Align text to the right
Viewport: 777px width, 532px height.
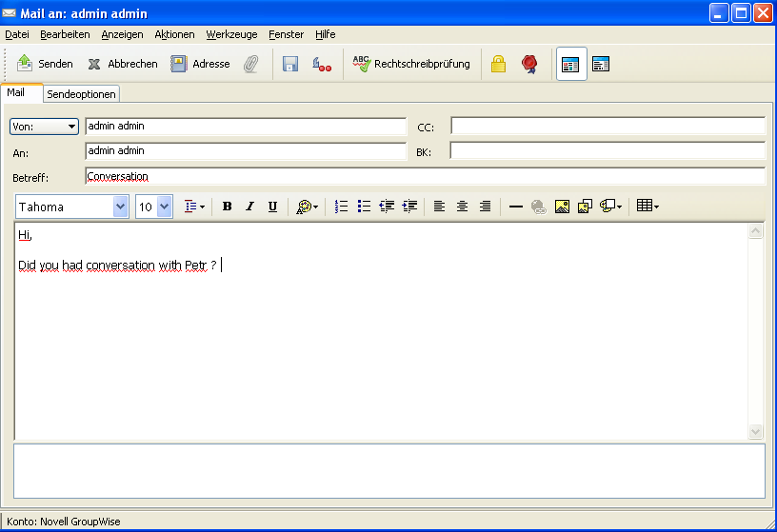point(485,207)
